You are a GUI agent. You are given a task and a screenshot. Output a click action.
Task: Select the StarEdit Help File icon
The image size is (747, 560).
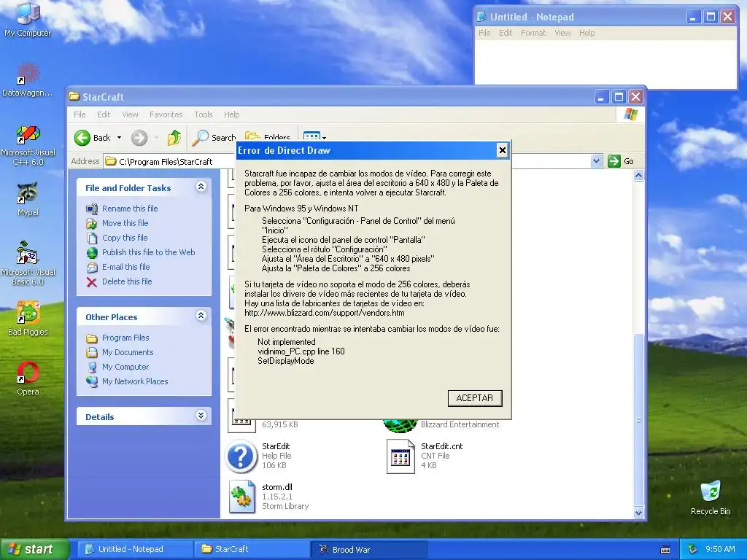(x=241, y=456)
